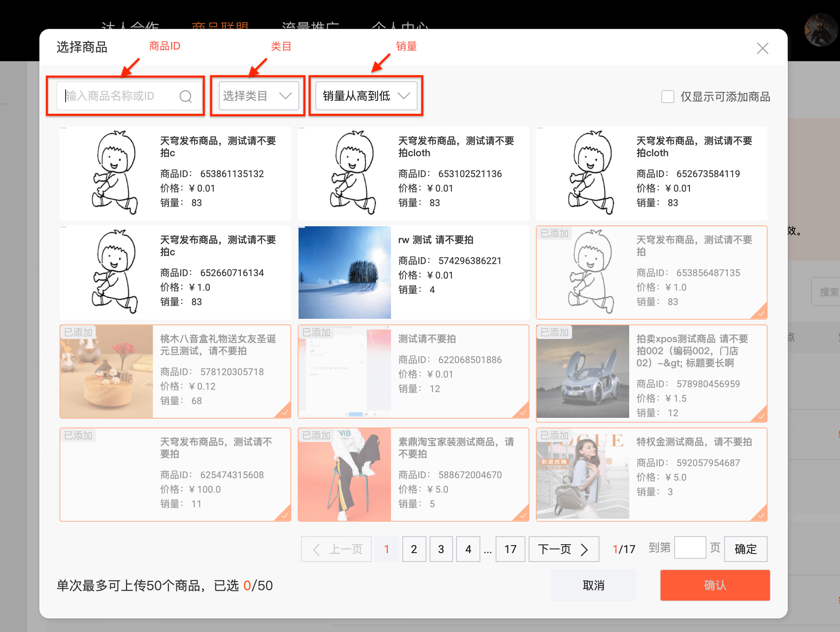This screenshot has height=632, width=840.
Task: Enable 仅显示可添加商品 checkbox
Action: click(x=668, y=97)
